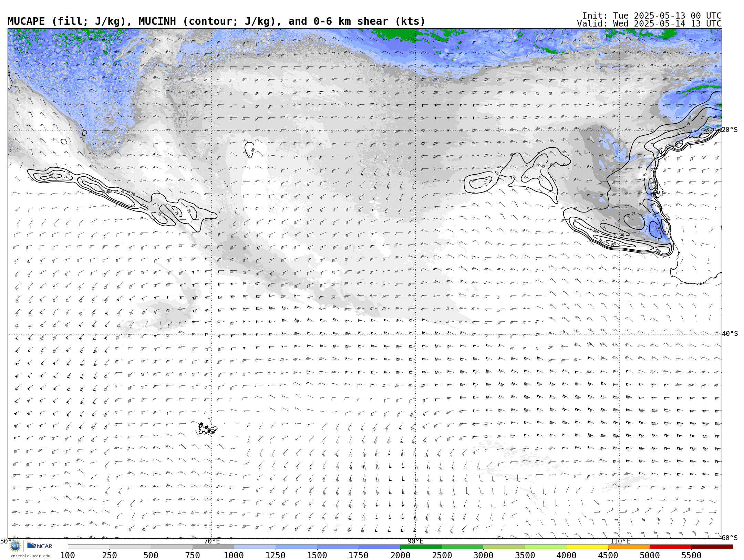Select the 3000–3500 olive green colorbar swatch
Viewport: 744px width, 560px height.
pyautogui.click(x=504, y=547)
